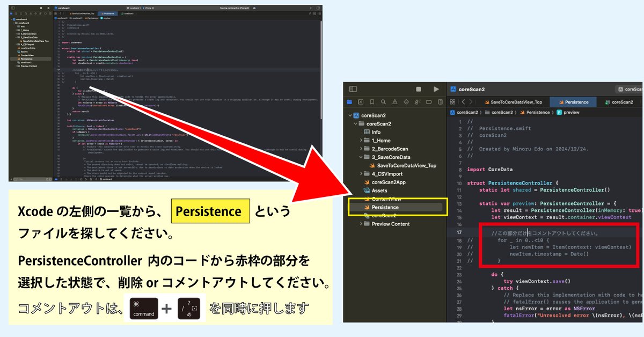Collapse the 3_SaveCoreData folder in the enlarged navigator
The height and width of the screenshot is (337, 644).
point(361,157)
